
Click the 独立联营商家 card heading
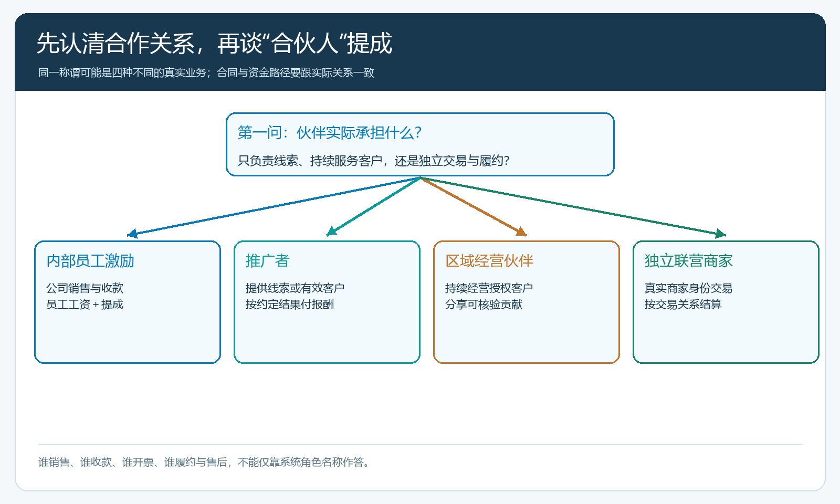[689, 261]
